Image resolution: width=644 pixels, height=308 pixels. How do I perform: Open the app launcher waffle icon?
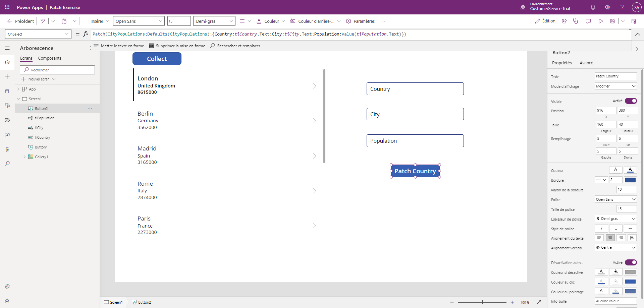tap(7, 7)
